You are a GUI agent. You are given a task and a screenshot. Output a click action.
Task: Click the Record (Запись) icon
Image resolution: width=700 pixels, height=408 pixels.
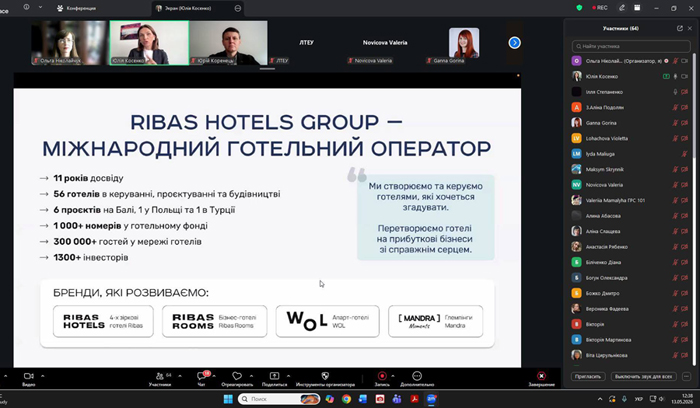click(x=382, y=376)
